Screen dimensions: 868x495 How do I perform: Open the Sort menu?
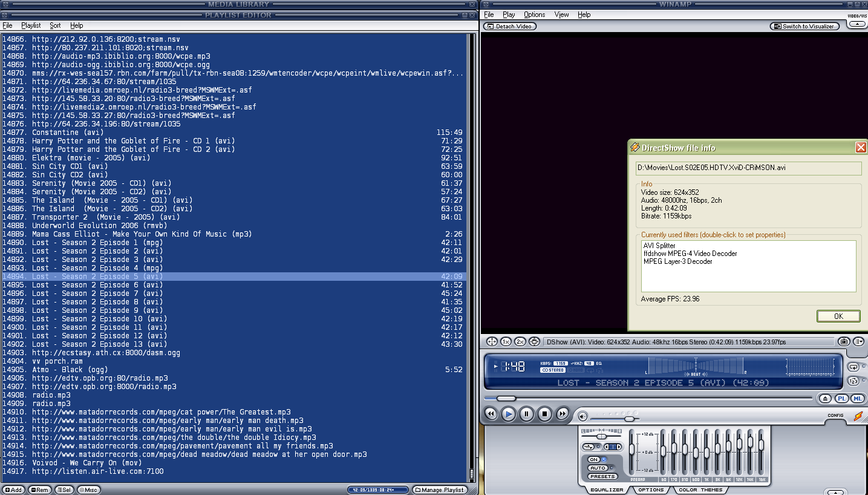click(x=55, y=25)
